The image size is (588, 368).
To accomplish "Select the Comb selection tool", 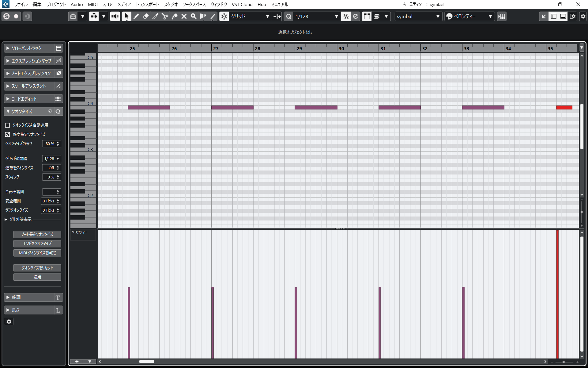I will click(203, 17).
